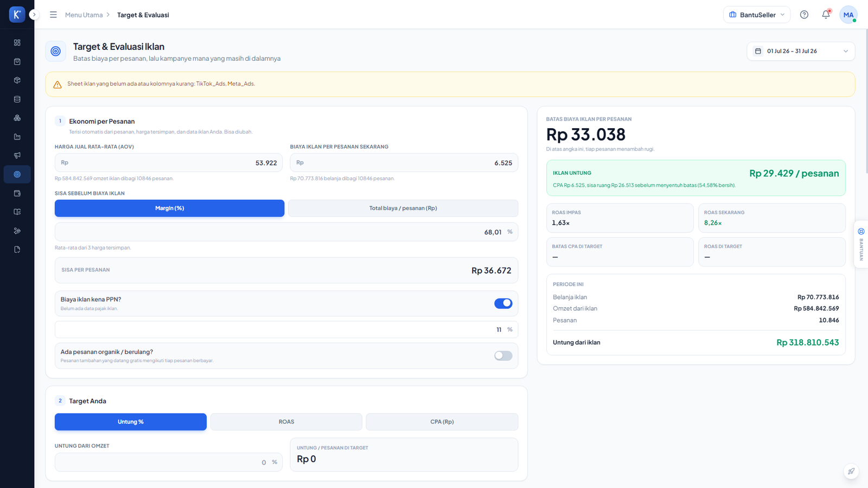
Task: Click the Rp 33.038 batas biaya value
Action: tap(586, 134)
